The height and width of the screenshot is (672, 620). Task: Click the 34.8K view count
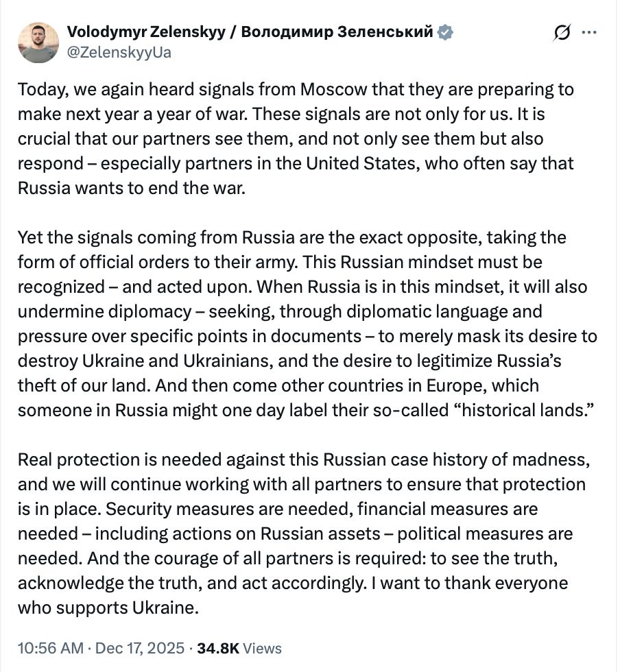point(217,648)
